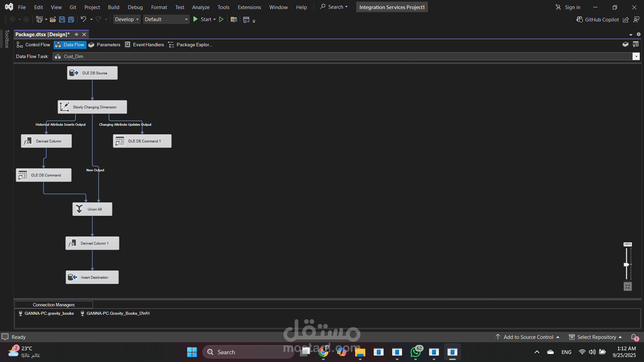644x362 pixels.
Task: Select the OLE DB Source component
Action: point(92,73)
